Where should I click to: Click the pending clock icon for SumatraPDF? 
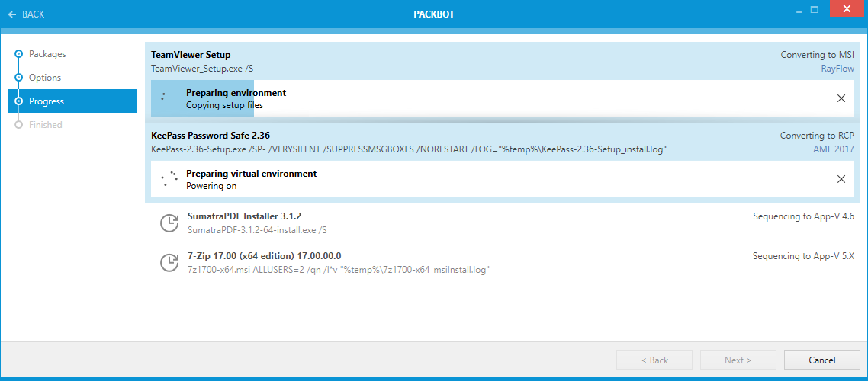click(169, 223)
